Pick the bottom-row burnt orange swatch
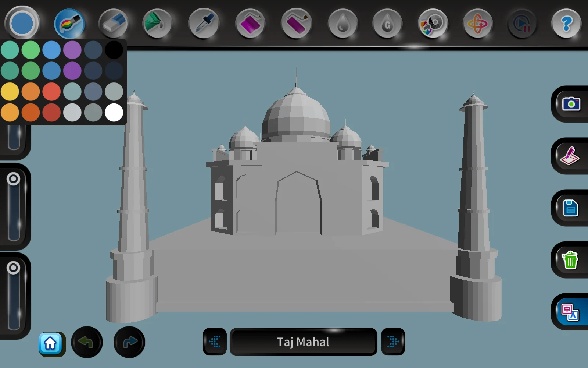The height and width of the screenshot is (368, 588). [x=31, y=112]
